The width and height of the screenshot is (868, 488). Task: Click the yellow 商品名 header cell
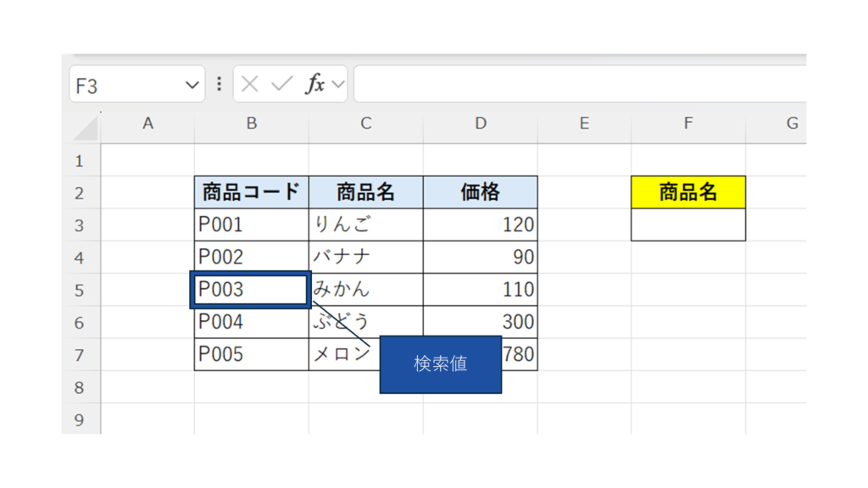click(687, 192)
